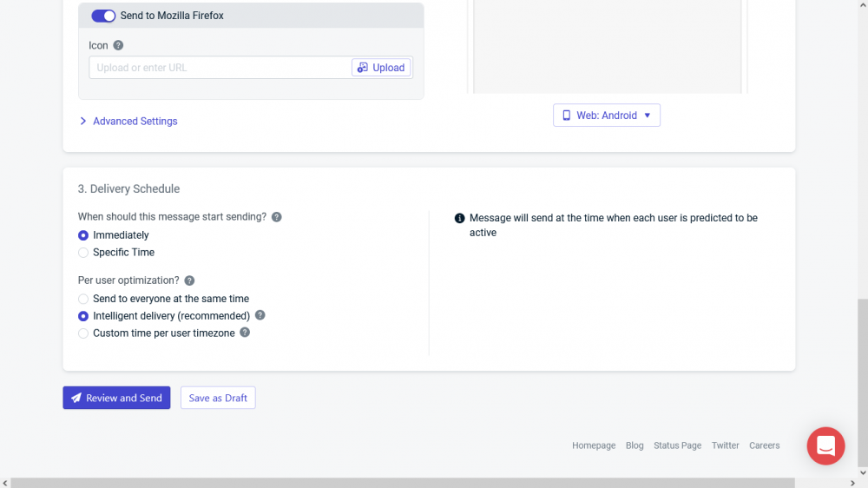Click help icon beside Custom time option
Viewport: 868px width, 488px height.
tap(245, 333)
